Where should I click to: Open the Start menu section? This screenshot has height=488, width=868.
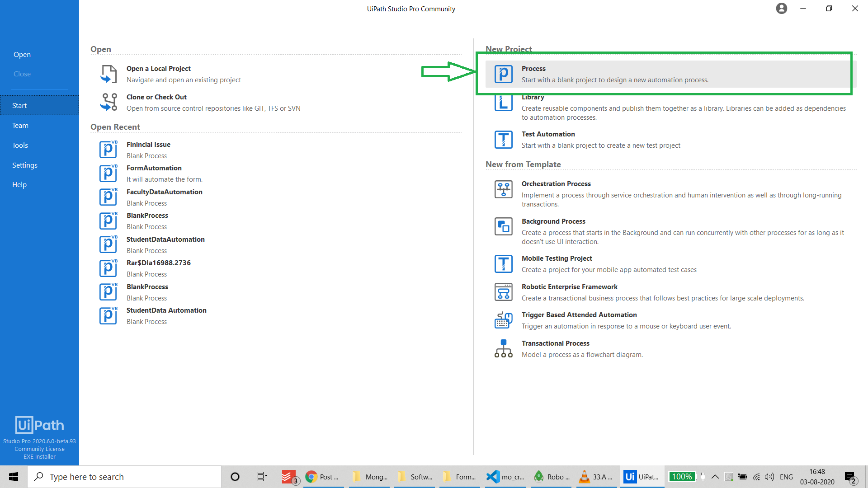[20, 105]
